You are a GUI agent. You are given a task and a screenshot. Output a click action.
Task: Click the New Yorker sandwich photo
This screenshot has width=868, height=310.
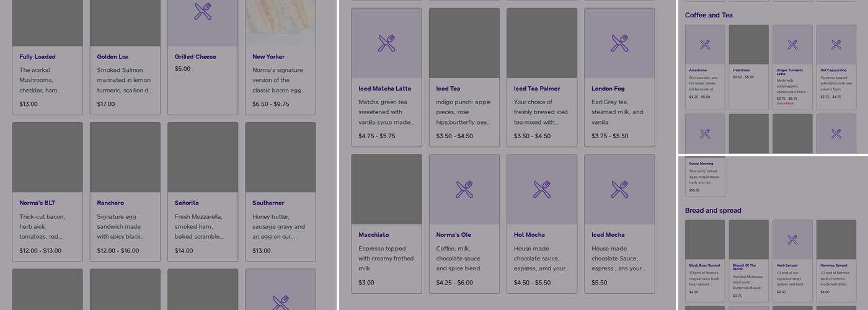point(280,23)
